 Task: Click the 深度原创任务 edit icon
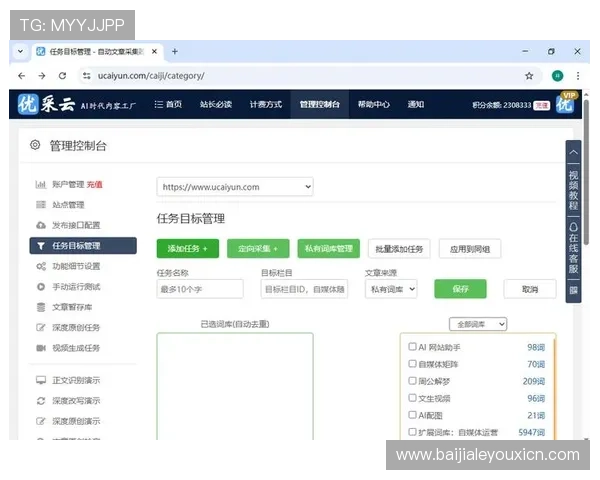(x=41, y=328)
